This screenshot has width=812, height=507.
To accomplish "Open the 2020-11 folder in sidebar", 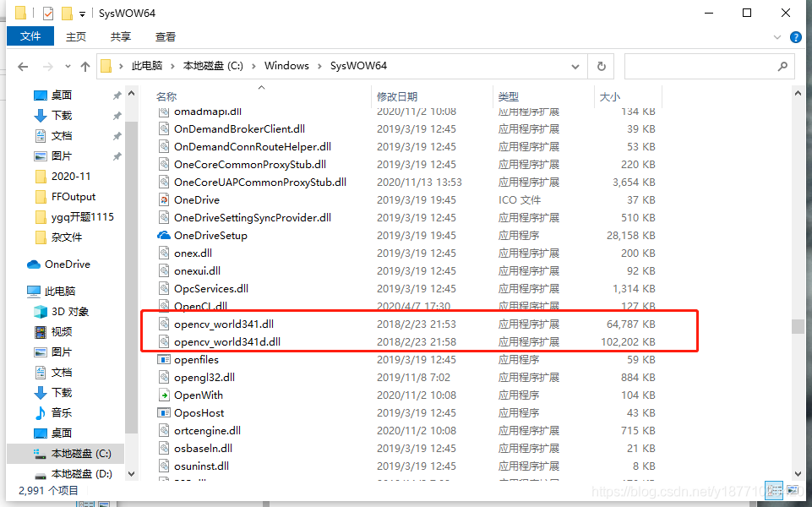I will tap(71, 177).
